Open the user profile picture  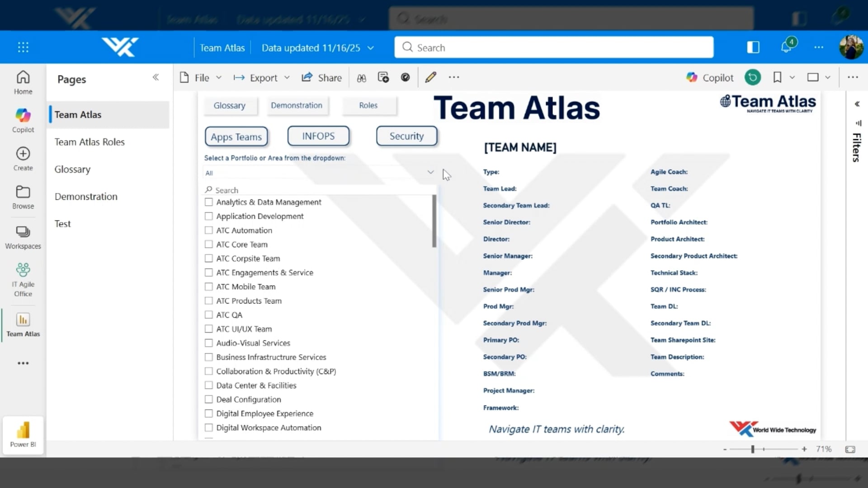(851, 47)
